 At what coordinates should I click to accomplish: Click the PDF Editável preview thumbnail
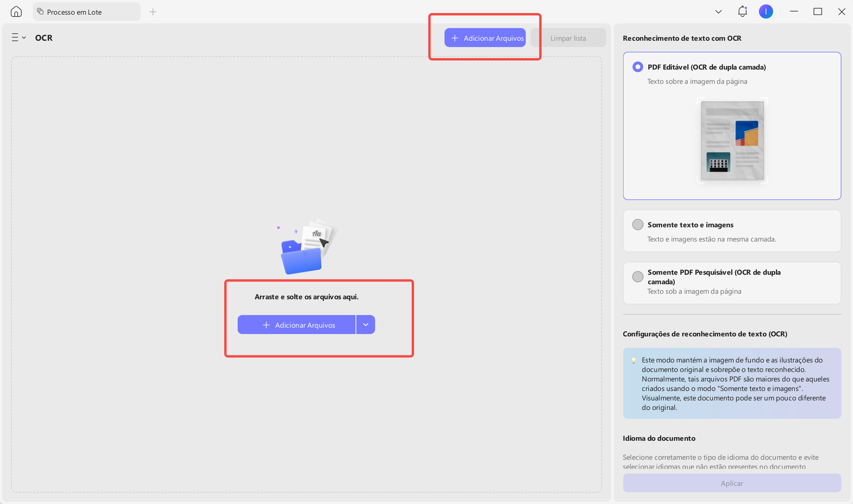[x=732, y=141]
